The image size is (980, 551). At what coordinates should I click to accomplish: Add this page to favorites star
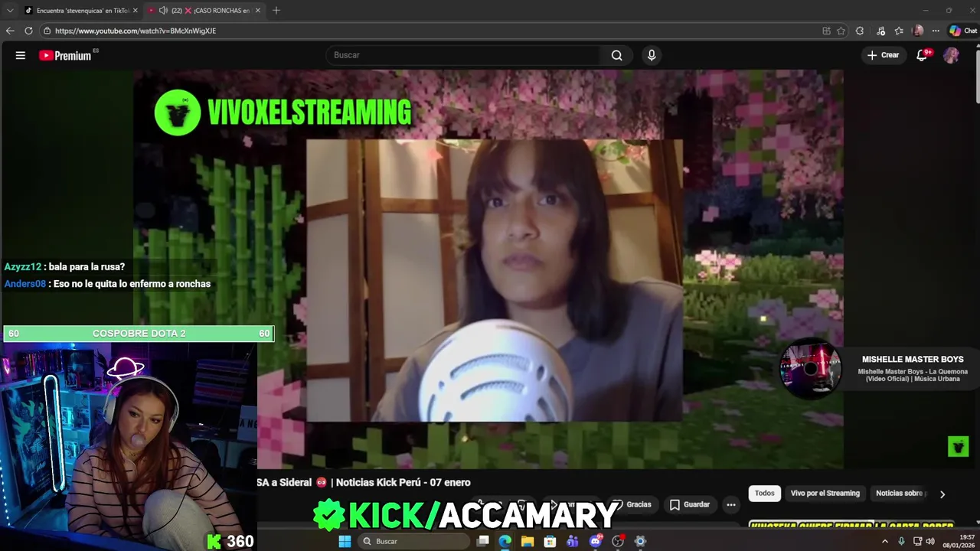pos(841,31)
